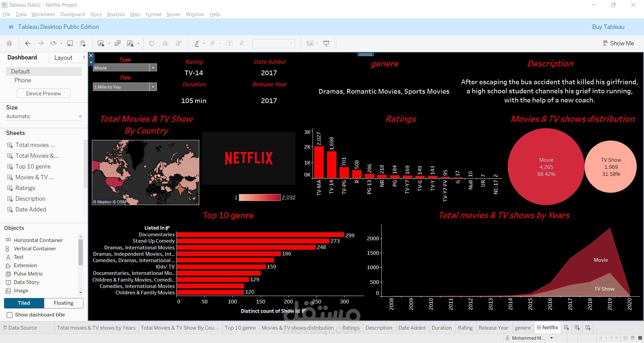
Task: Open the Analysis menu
Action: click(x=116, y=14)
